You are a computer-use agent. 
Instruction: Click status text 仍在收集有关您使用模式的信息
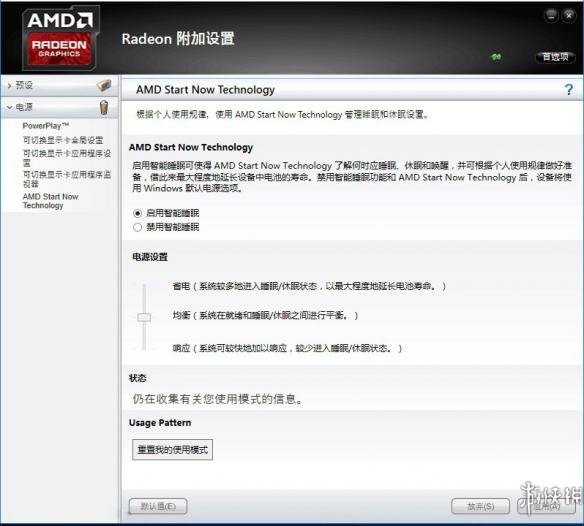(x=218, y=399)
